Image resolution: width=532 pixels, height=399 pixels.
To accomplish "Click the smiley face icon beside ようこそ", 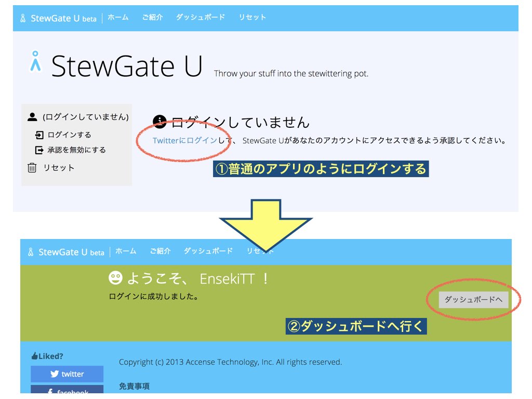I will point(115,278).
